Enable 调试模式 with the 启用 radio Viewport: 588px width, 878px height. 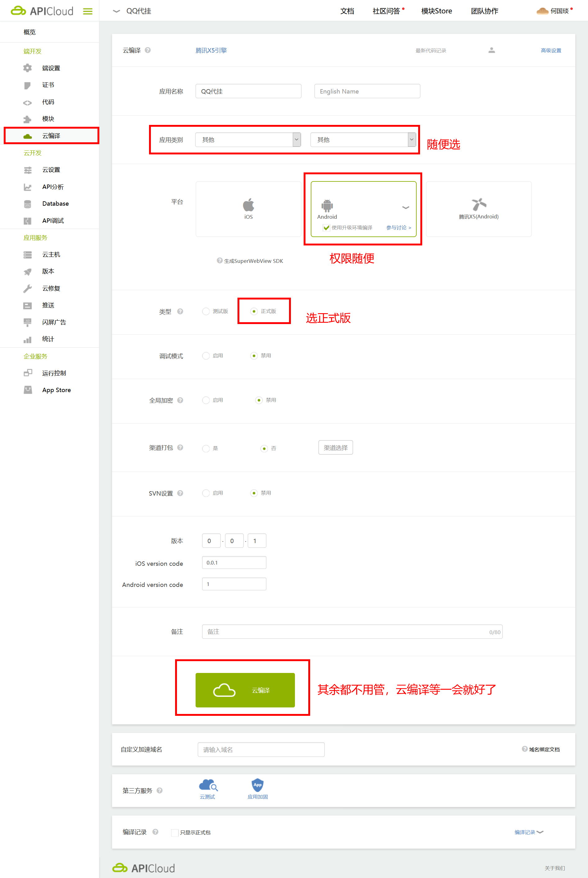coord(206,356)
